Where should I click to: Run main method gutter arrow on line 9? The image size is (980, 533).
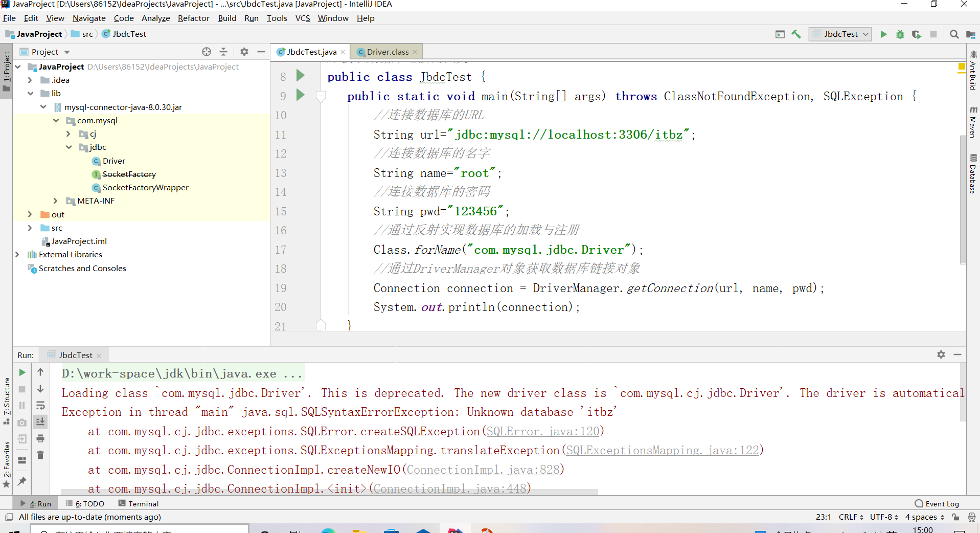click(x=301, y=95)
